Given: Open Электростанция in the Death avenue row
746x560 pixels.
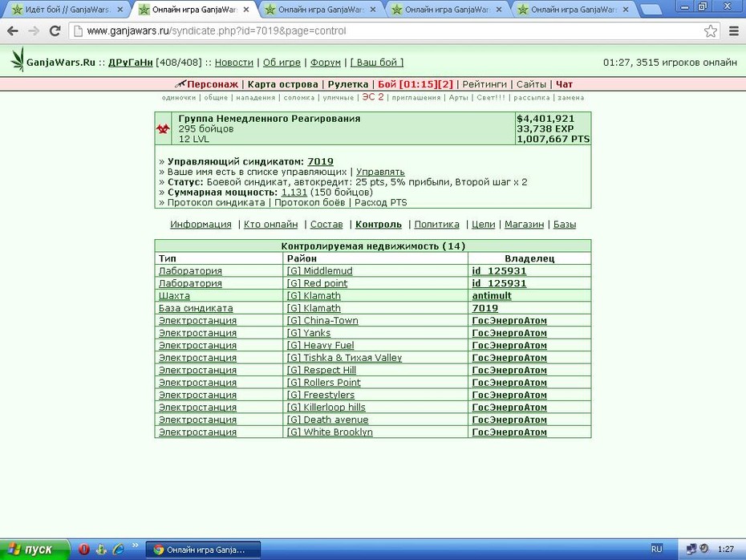Looking at the screenshot, I should pos(197,420).
